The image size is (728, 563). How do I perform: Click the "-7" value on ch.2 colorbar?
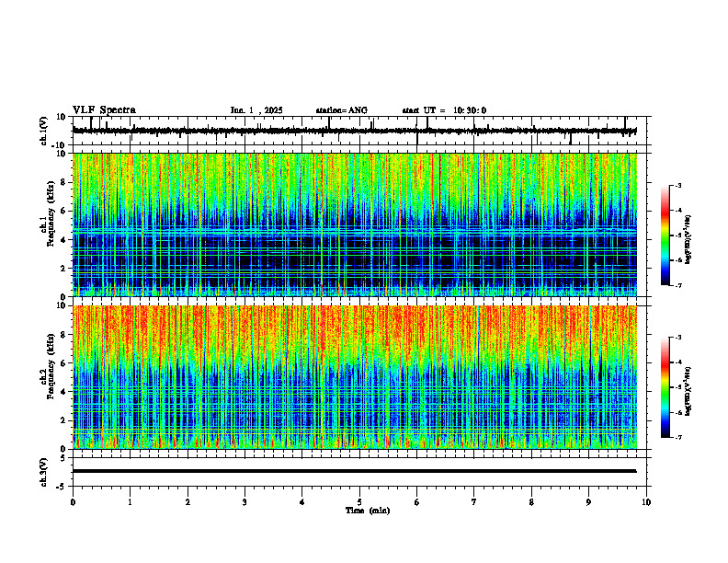(x=678, y=437)
